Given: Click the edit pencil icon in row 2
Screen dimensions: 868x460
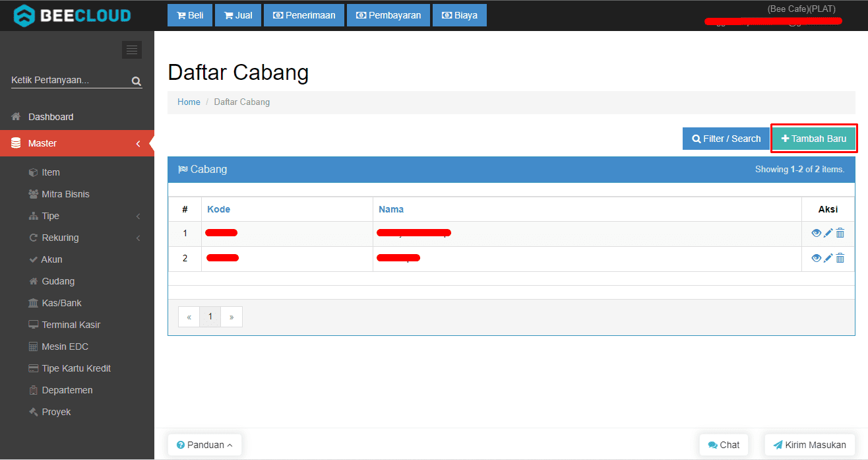Looking at the screenshot, I should [x=828, y=258].
